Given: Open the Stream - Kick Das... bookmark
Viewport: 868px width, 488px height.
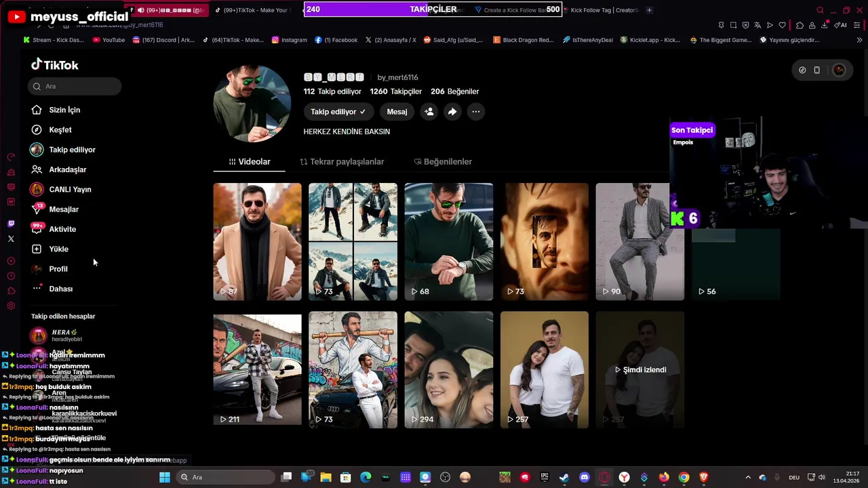Looking at the screenshot, I should pos(54,40).
